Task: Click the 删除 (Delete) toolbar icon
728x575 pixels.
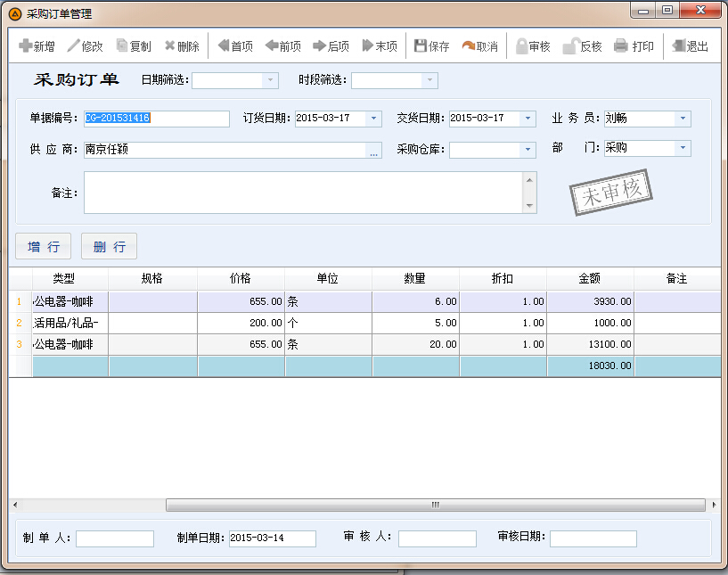Action: (x=183, y=46)
